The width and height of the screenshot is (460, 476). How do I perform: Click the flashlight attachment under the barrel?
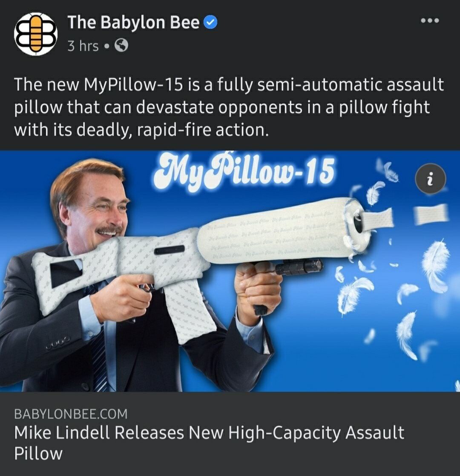click(298, 266)
